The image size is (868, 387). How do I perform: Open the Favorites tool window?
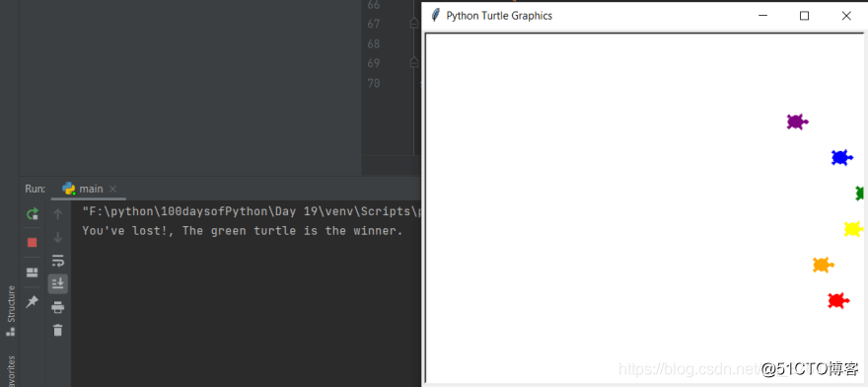coord(10,371)
